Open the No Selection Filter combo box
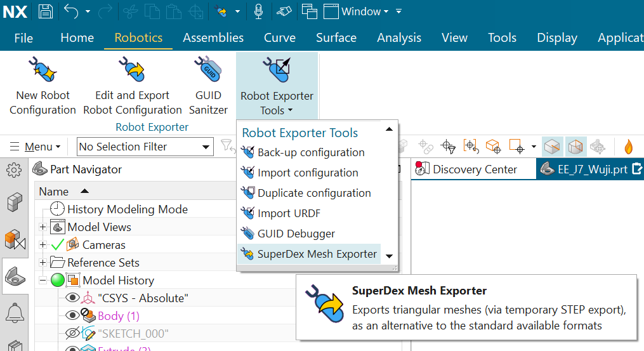 point(145,147)
